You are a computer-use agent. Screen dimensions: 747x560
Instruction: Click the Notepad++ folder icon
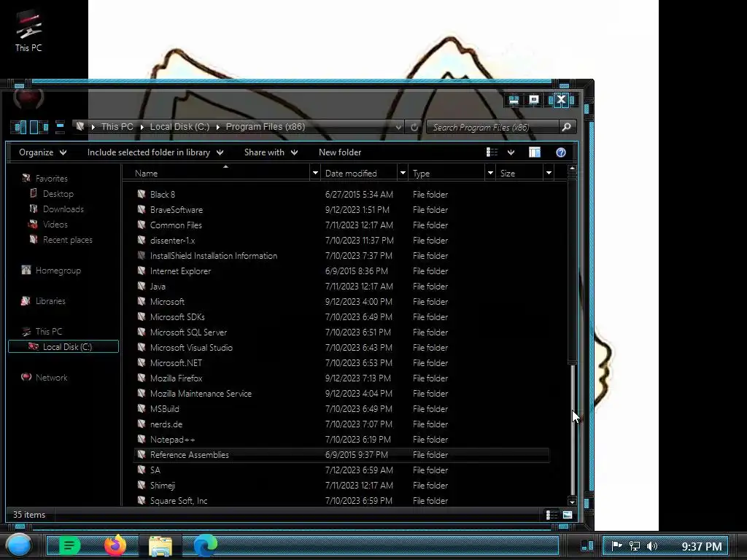point(142,439)
